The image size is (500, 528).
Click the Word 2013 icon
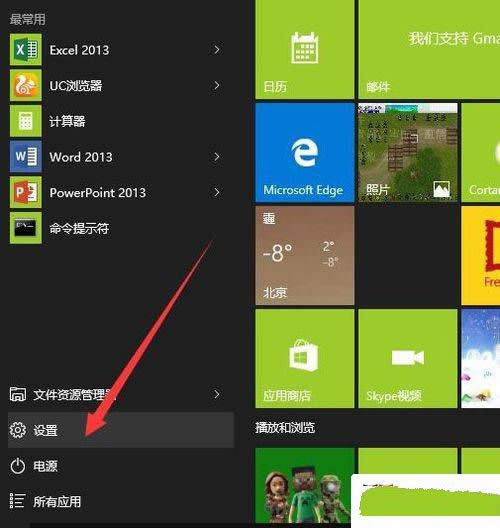[26, 157]
